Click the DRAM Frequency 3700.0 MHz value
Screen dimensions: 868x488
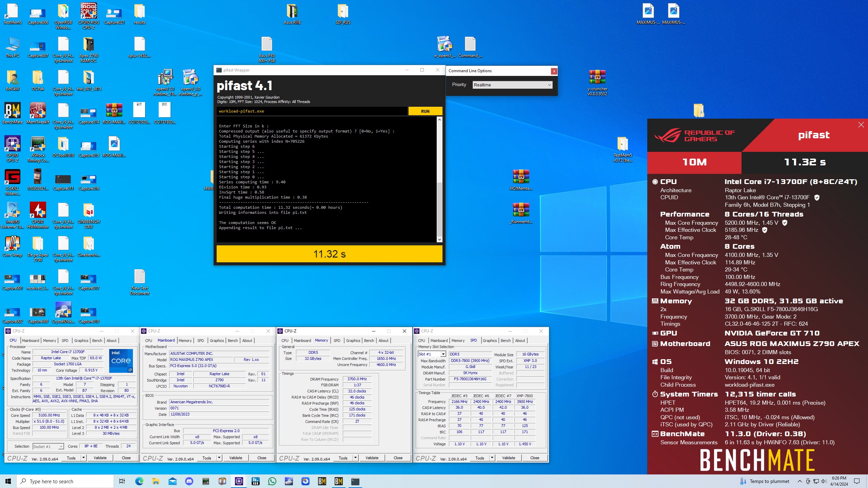357,379
